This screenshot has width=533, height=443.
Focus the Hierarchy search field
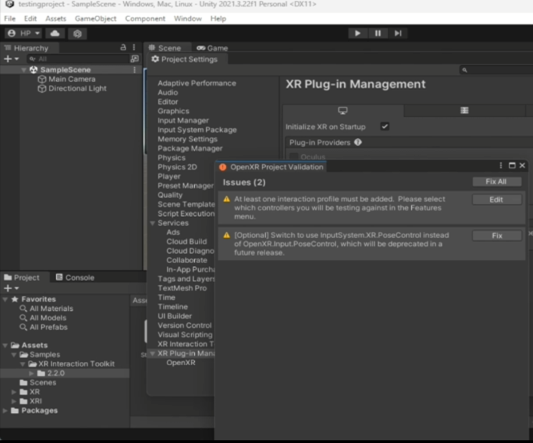coord(79,59)
